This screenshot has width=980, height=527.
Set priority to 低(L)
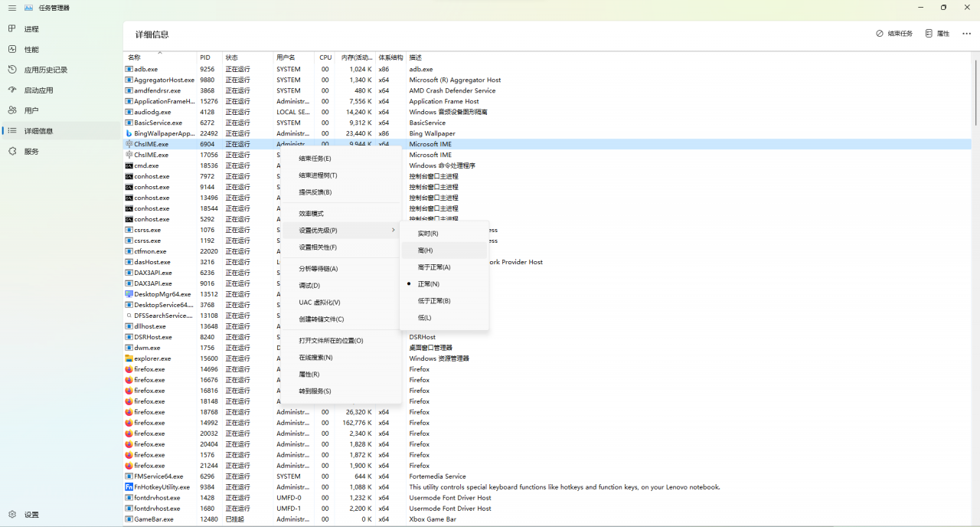[444, 318]
